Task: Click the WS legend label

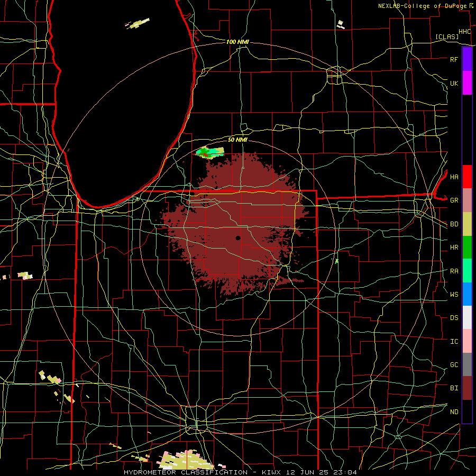Action: click(454, 295)
